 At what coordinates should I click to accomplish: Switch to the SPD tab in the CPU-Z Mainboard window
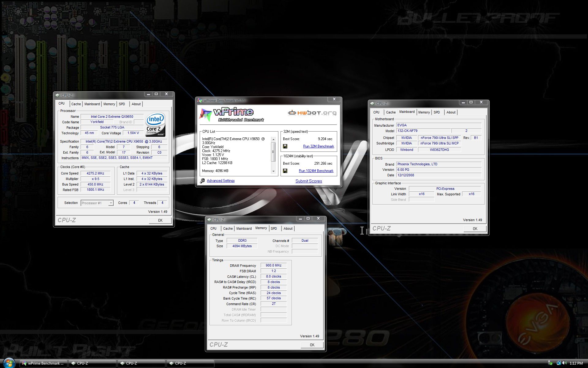[437, 112]
